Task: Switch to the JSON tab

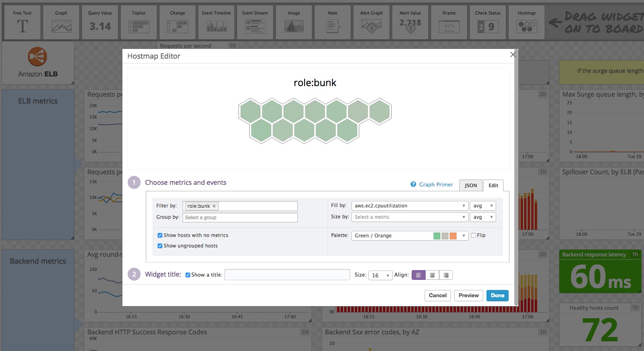Action: 471,185
